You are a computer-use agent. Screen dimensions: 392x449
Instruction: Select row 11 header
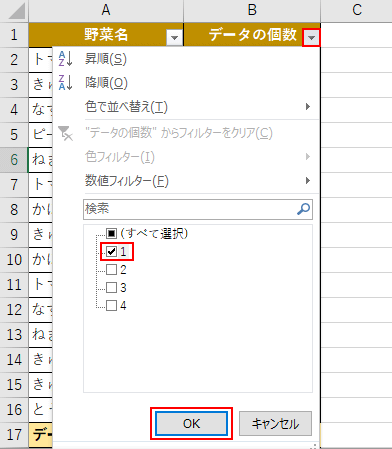[14, 285]
